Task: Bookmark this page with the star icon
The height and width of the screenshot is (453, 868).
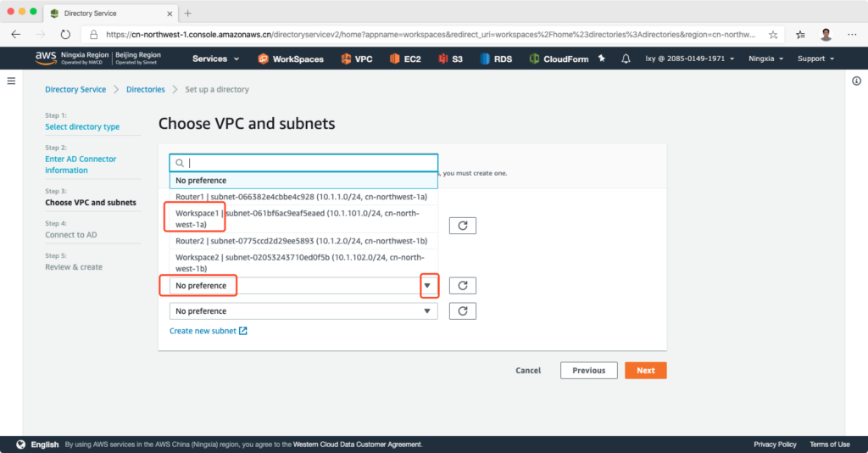Action: (773, 35)
